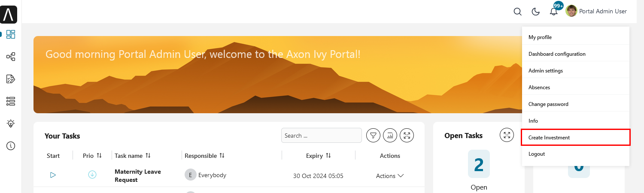This screenshot has width=644, height=193.
Task: Click the welcome banner greeting text
Action: tap(203, 54)
